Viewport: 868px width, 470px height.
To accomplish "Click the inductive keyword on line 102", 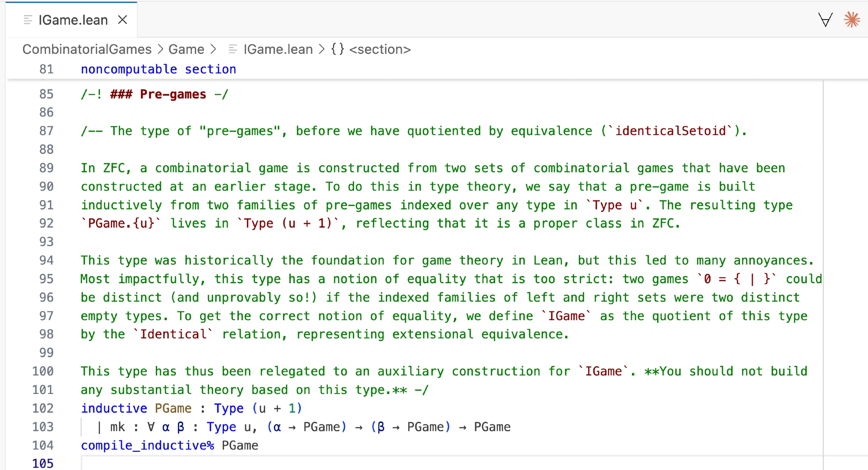I will click(114, 408).
